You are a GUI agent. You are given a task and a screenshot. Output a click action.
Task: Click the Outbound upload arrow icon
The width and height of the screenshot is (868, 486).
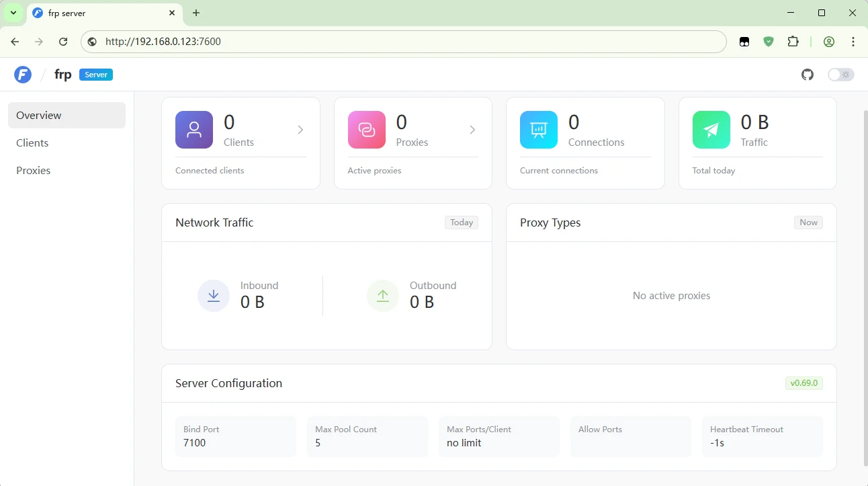coord(383,296)
